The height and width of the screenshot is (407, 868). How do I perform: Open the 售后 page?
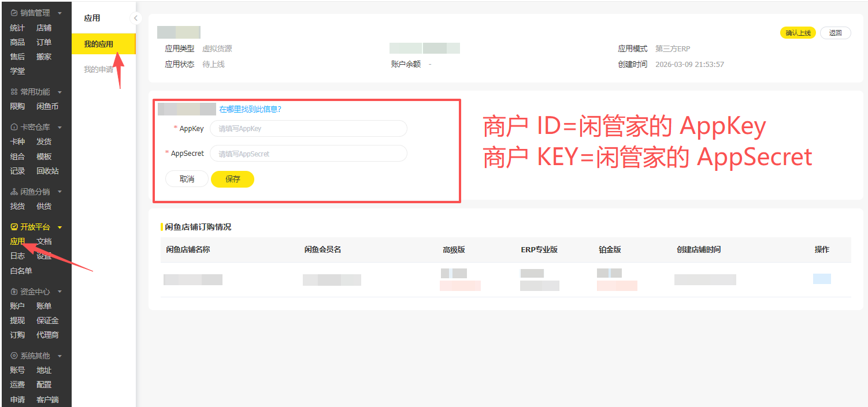[x=17, y=57]
